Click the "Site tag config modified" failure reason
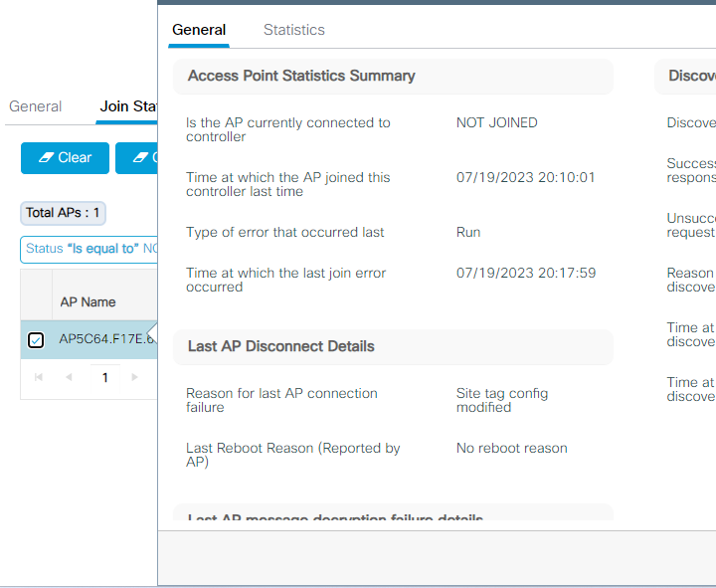 point(501,400)
